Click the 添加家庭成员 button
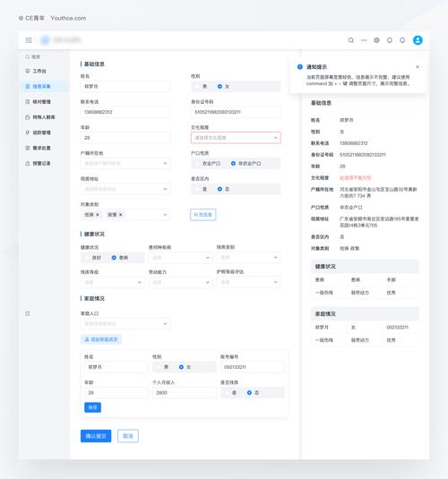The width and height of the screenshot is (448, 479). (x=101, y=339)
